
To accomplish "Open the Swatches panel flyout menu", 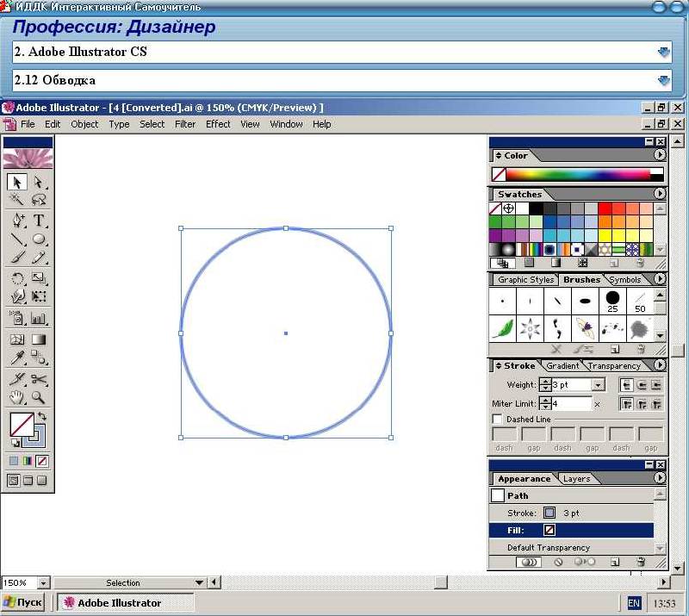I will tap(660, 194).
